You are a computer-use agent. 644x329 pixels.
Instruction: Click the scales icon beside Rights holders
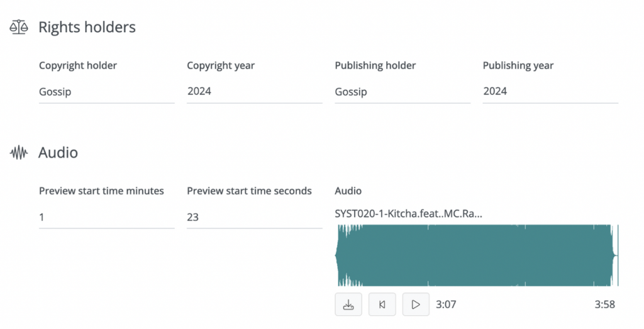pos(19,27)
